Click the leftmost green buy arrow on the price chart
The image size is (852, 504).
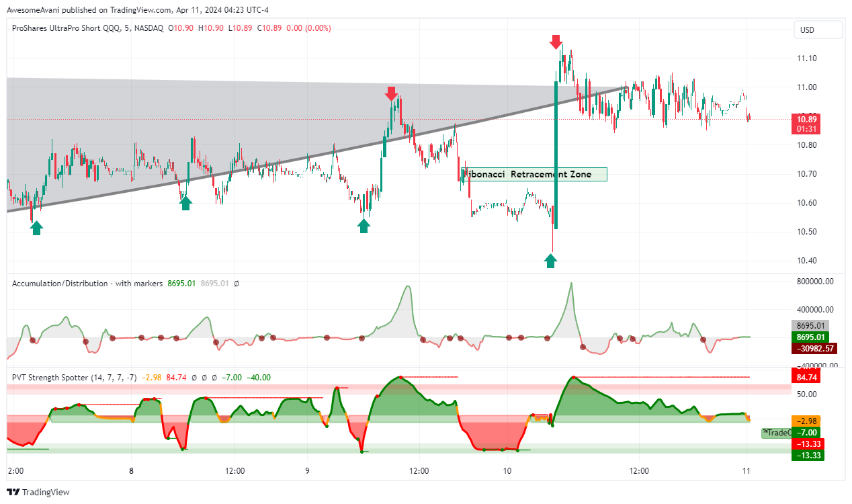pos(37,228)
